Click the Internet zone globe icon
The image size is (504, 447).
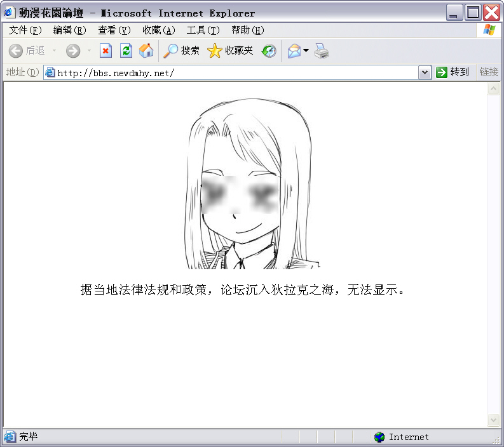pyautogui.click(x=379, y=437)
